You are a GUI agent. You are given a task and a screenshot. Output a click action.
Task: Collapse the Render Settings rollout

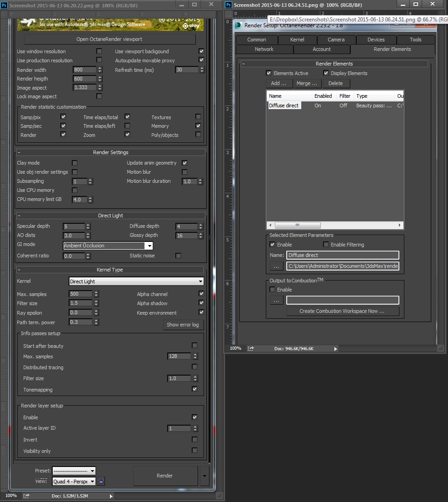point(110,152)
